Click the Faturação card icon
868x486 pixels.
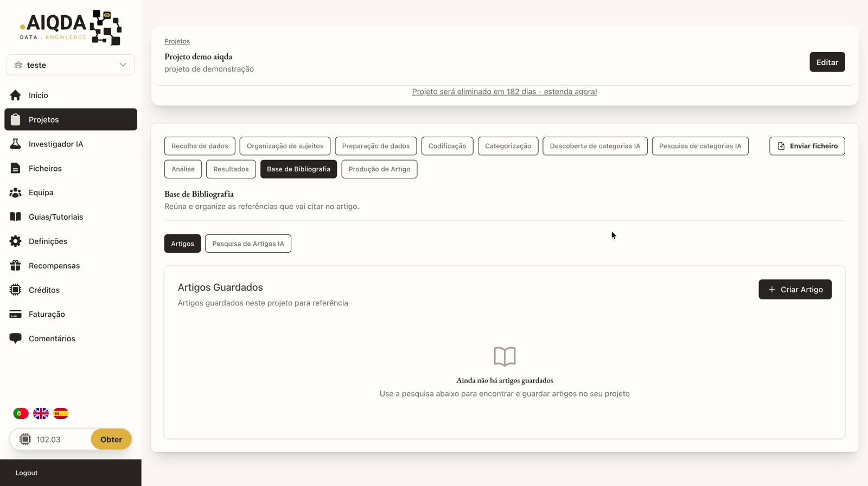[x=15, y=314]
